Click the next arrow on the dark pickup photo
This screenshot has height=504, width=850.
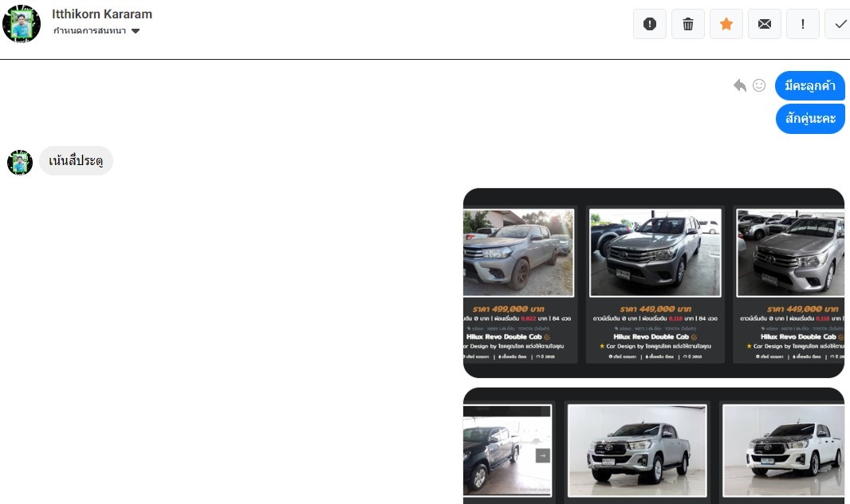click(543, 456)
